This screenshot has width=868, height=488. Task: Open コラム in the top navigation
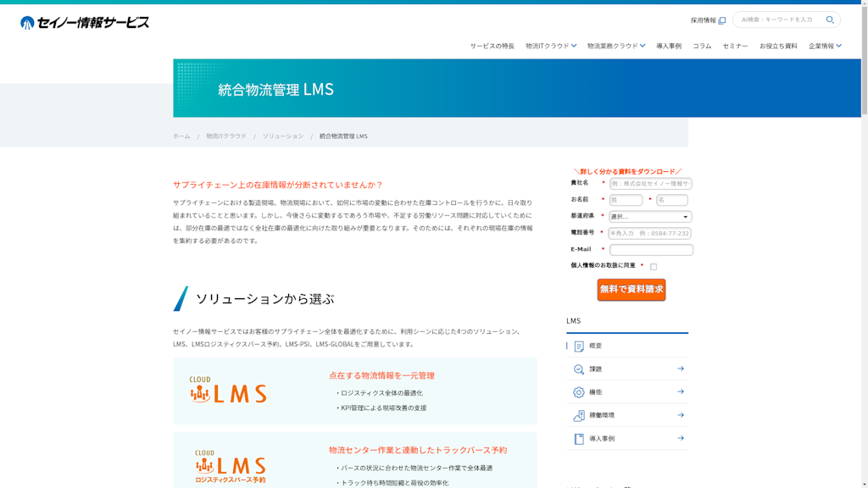pyautogui.click(x=702, y=46)
